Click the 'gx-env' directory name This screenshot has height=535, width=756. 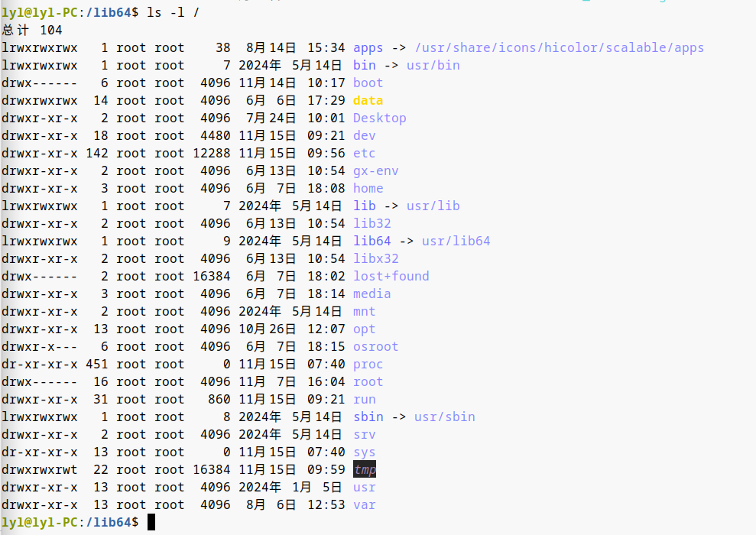[375, 170]
